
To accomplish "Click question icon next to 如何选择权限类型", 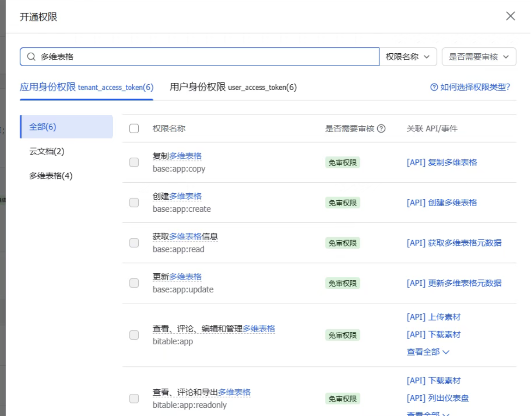I will tap(434, 87).
